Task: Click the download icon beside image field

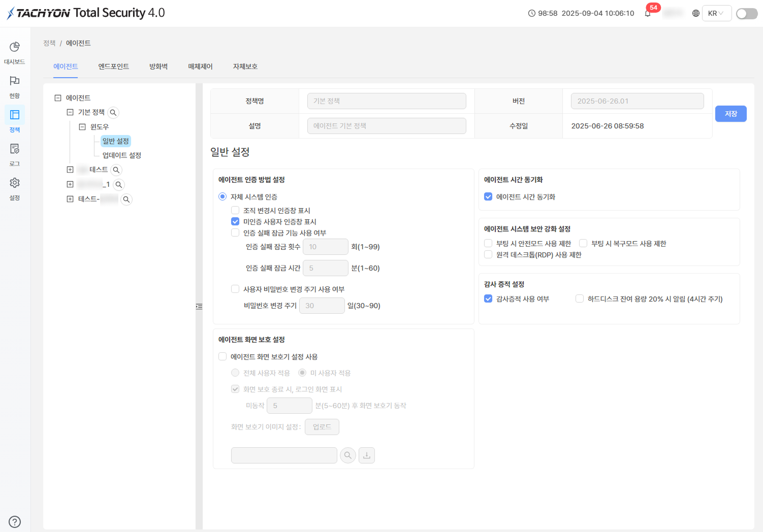Action: [367, 455]
